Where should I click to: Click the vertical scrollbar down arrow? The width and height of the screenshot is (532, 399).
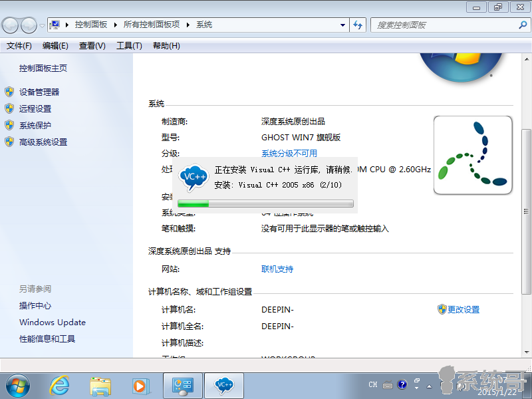tap(527, 352)
